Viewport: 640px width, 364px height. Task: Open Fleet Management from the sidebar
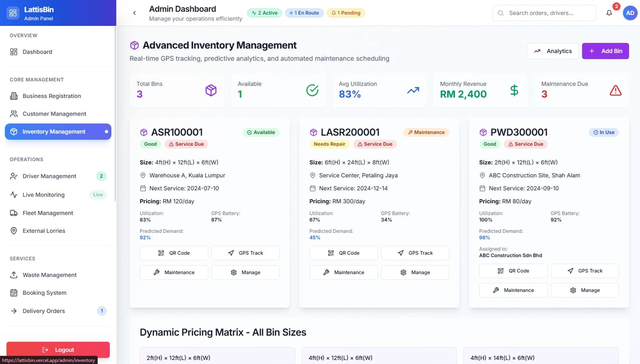pos(48,213)
